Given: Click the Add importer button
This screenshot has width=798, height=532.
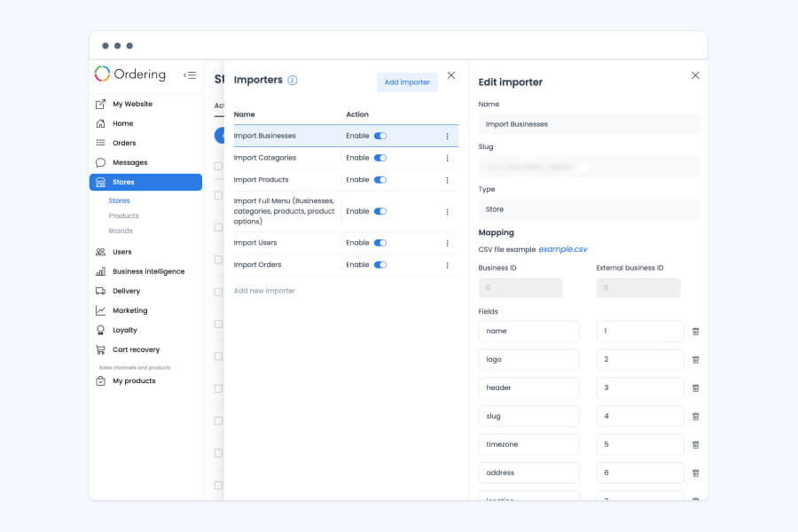Looking at the screenshot, I should (x=407, y=82).
